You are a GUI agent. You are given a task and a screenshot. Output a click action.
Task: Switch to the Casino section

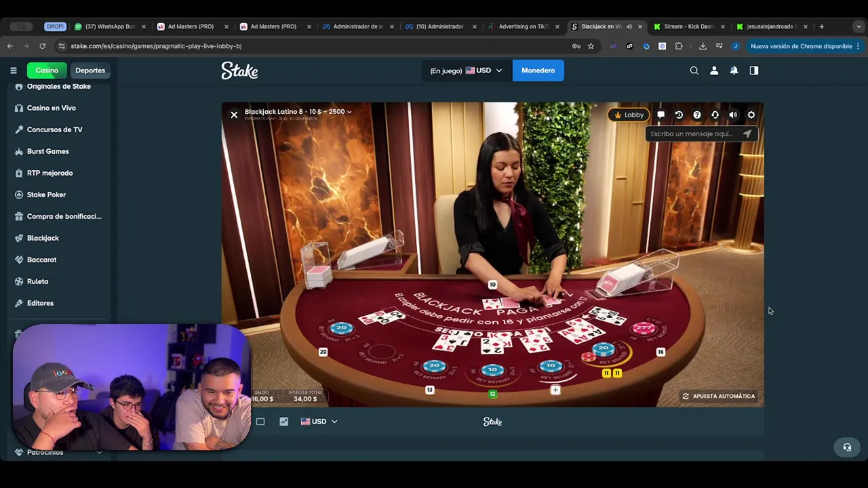point(47,70)
